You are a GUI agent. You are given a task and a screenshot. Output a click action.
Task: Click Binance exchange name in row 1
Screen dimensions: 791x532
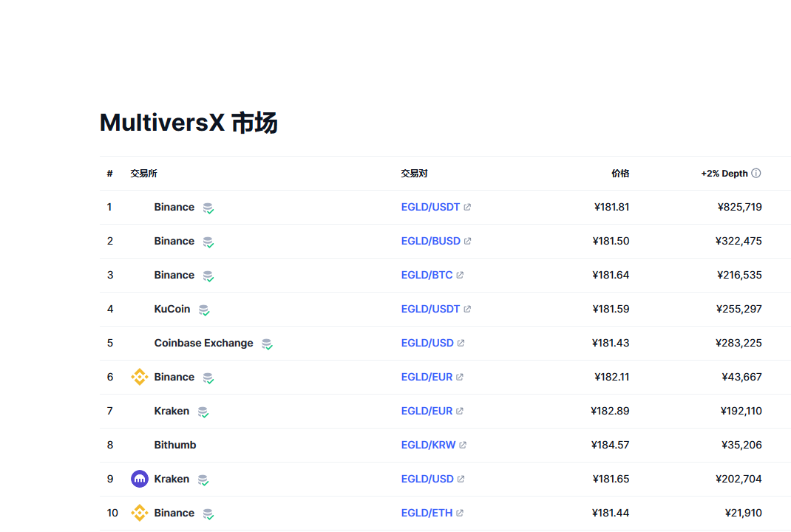click(x=174, y=207)
